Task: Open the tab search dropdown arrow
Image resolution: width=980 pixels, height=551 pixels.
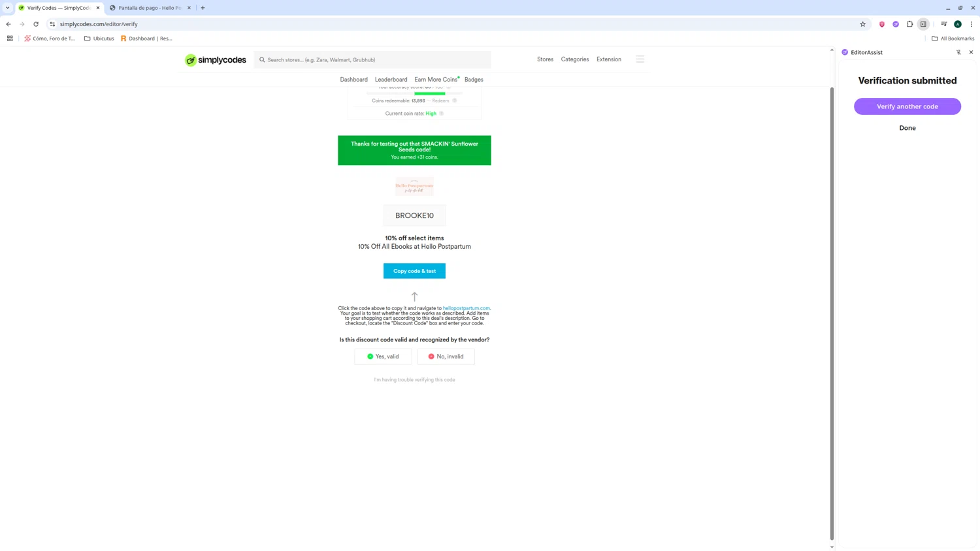Action: click(x=8, y=8)
